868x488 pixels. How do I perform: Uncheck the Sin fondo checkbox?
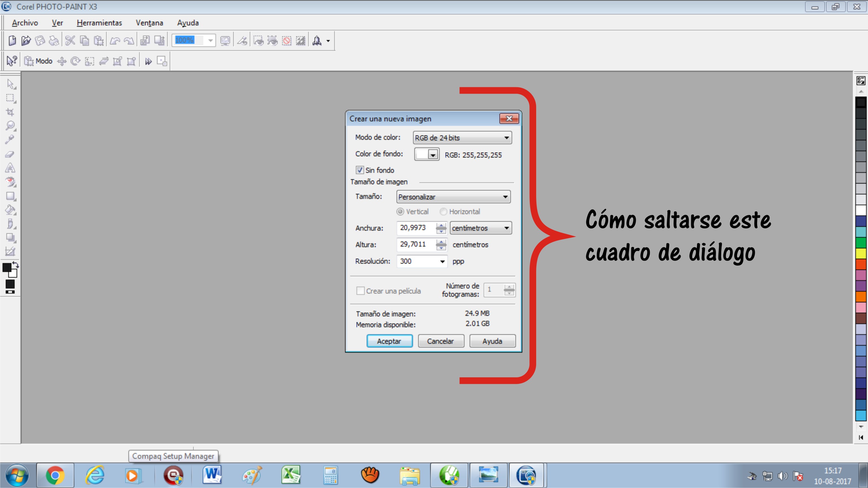[360, 170]
